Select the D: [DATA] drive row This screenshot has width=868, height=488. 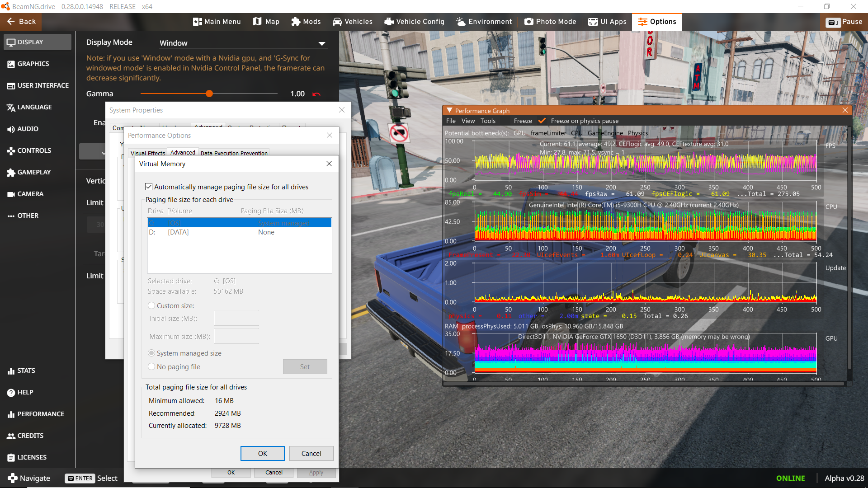[240, 232]
